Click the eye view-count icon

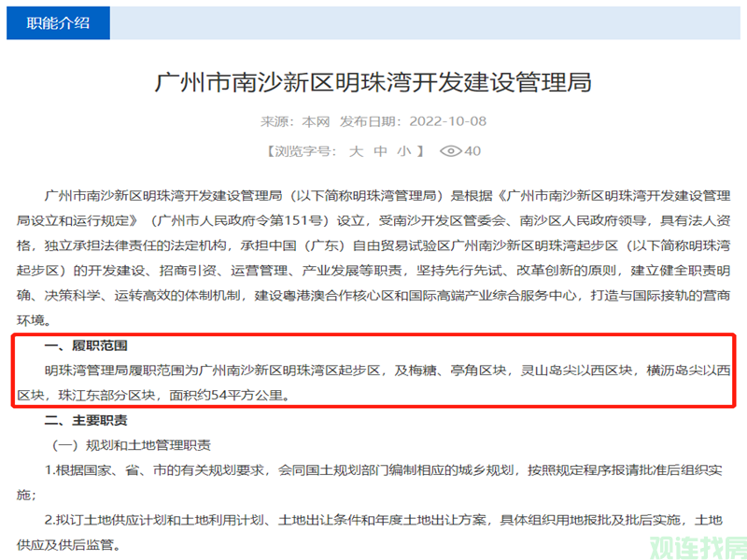click(x=451, y=151)
